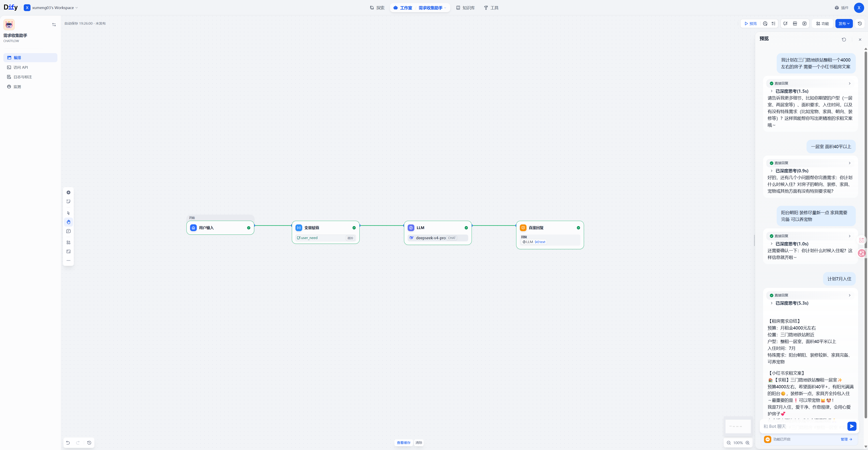
Task: Open the workspace dropdown xumeng03's Workspace
Action: pyautogui.click(x=51, y=8)
